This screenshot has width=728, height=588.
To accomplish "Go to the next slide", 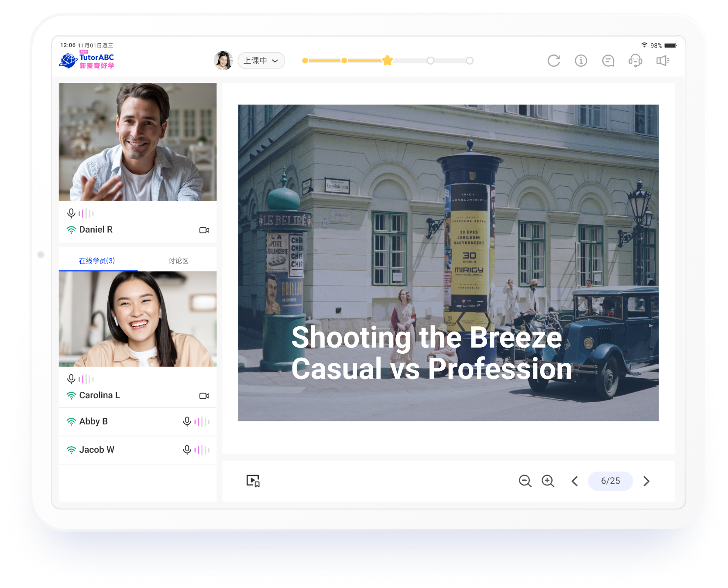I will [x=646, y=481].
